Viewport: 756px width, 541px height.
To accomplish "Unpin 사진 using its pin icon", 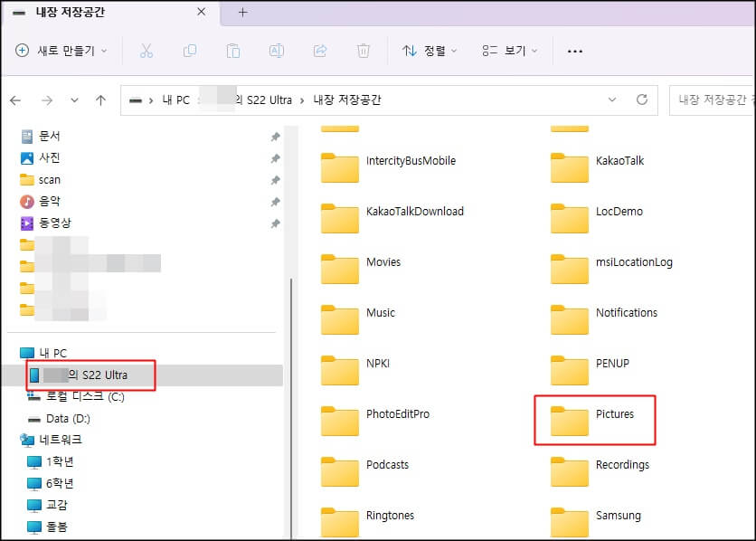I will click(275, 158).
